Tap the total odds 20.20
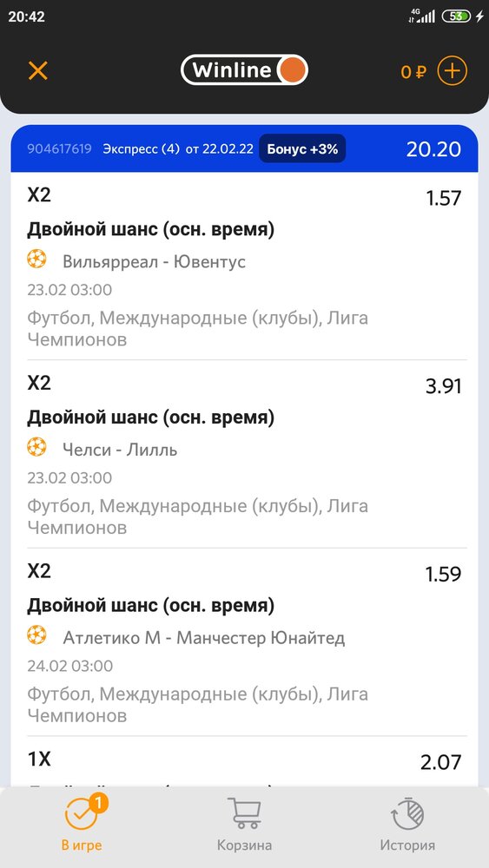 pos(433,149)
